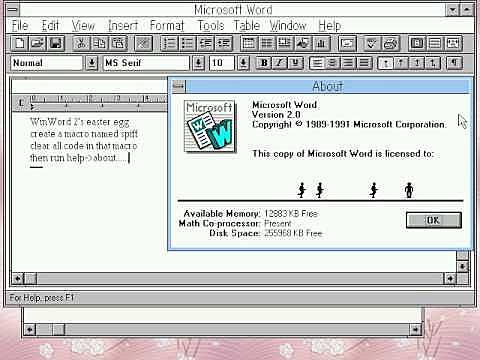Click Zoom 100 Percent icon
The width and height of the screenshot is (480, 360).
pyautogui.click(x=435, y=43)
